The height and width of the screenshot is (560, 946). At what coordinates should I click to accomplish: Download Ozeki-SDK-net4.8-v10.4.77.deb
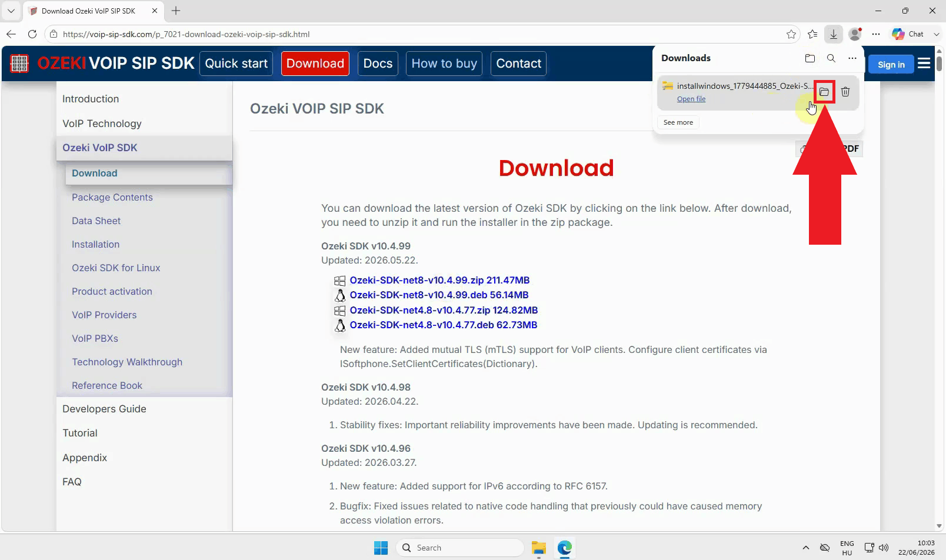[443, 325]
